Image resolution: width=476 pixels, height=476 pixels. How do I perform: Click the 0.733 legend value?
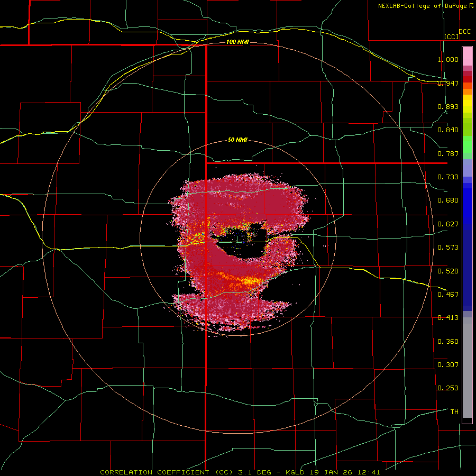point(448,177)
